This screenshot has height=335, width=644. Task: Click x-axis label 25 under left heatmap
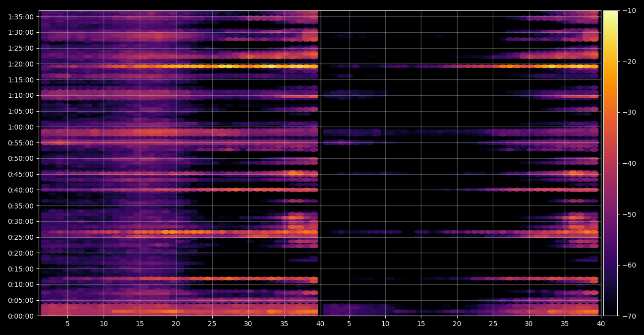click(x=212, y=324)
